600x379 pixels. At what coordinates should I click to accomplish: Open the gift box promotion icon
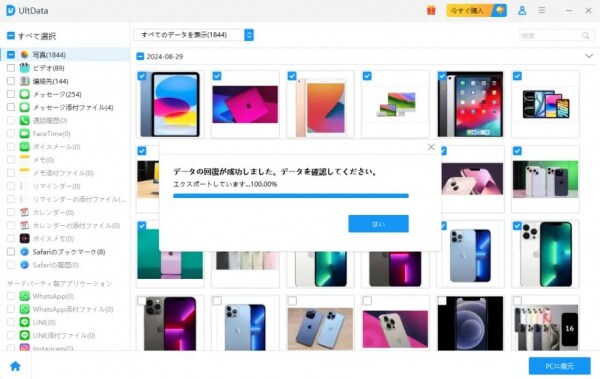pos(431,10)
